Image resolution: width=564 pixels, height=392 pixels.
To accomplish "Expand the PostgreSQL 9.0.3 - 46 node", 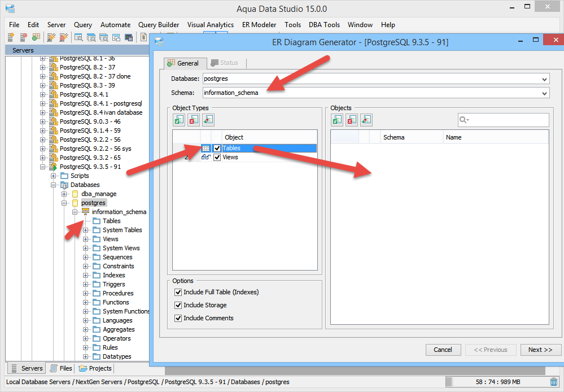I will 43,121.
